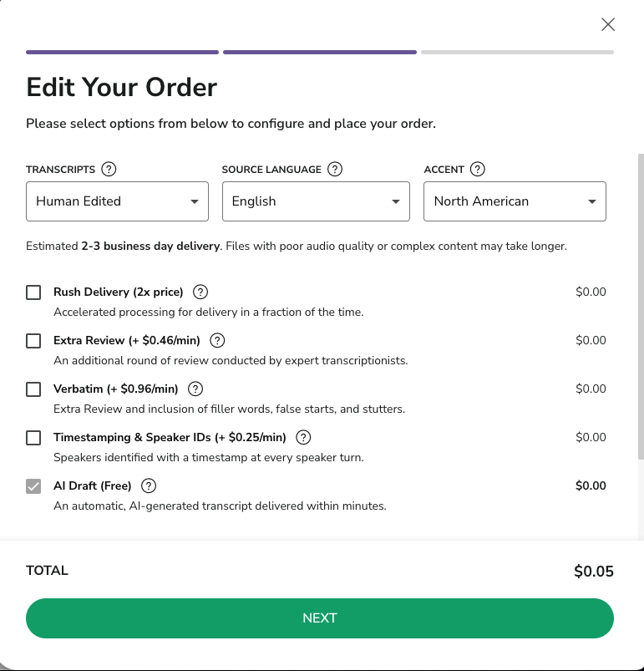Click the checked AI Draft checkbox
644x671 pixels.
click(x=33, y=486)
